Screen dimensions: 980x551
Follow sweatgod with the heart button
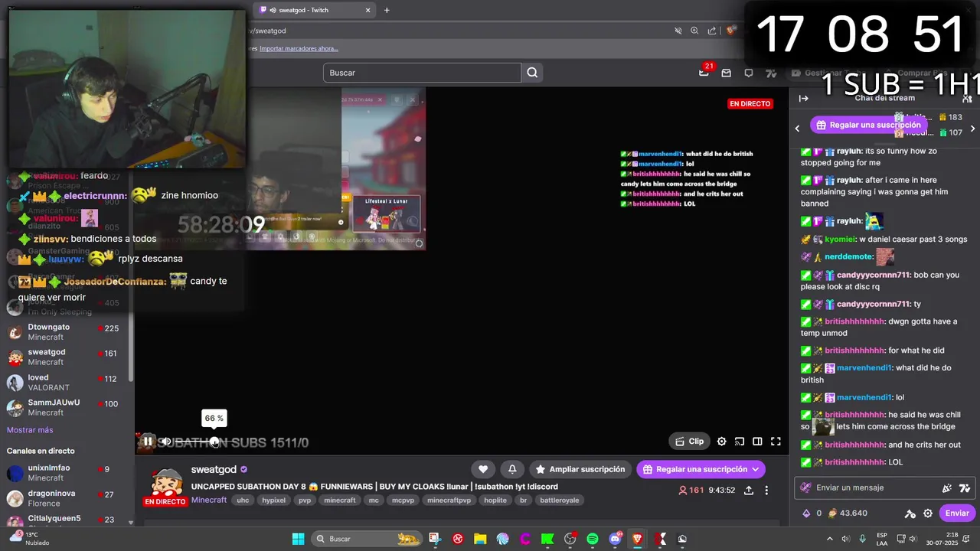(x=483, y=469)
